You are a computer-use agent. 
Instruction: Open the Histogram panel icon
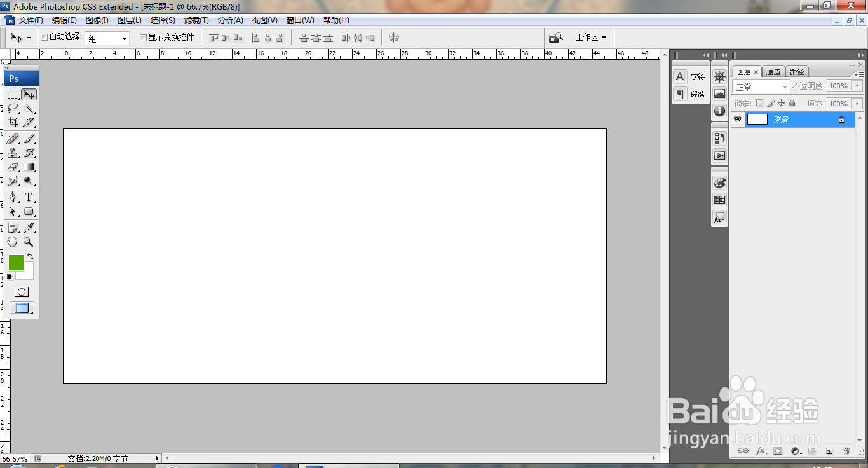[x=719, y=93]
